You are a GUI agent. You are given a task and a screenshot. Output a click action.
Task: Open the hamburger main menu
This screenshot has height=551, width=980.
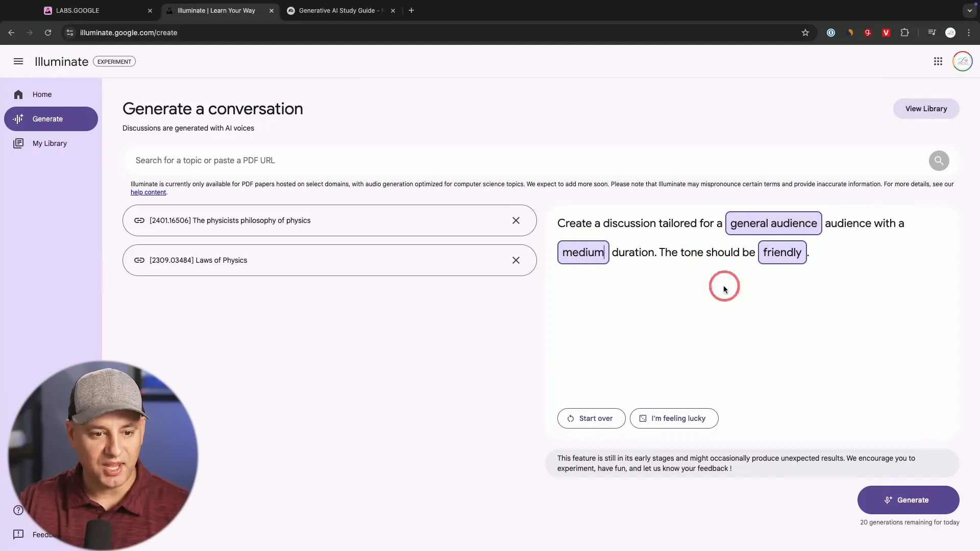tap(18, 61)
